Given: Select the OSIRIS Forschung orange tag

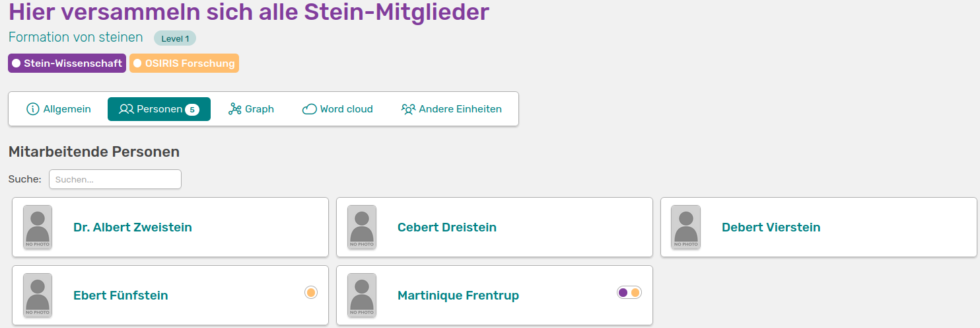Looking at the screenshot, I should pos(184,63).
